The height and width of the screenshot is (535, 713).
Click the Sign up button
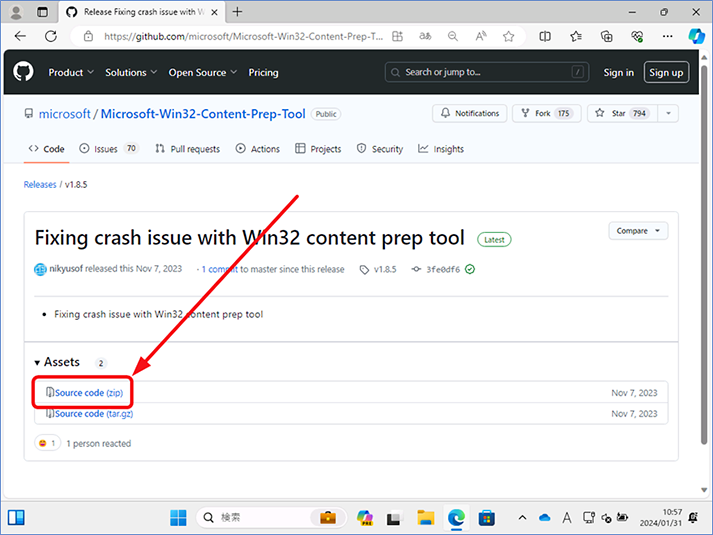[666, 72]
